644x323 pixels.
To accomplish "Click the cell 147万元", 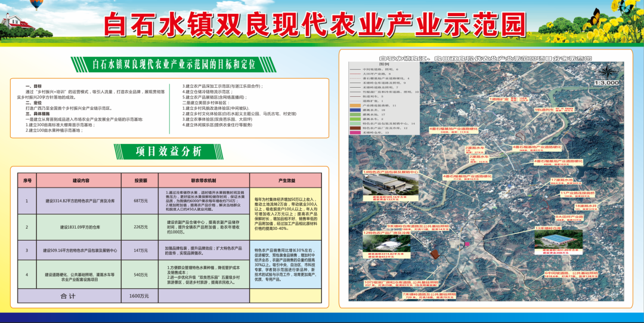I will click(141, 250).
